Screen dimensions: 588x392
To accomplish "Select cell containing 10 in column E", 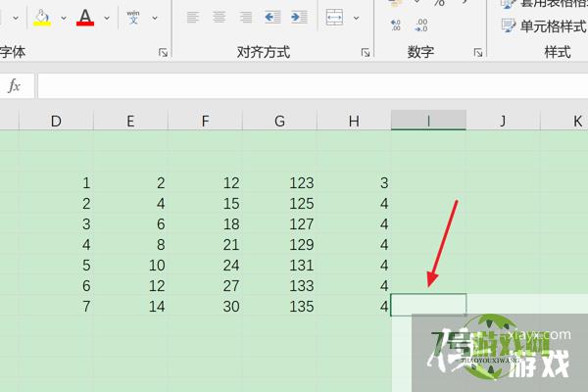I will tap(130, 266).
